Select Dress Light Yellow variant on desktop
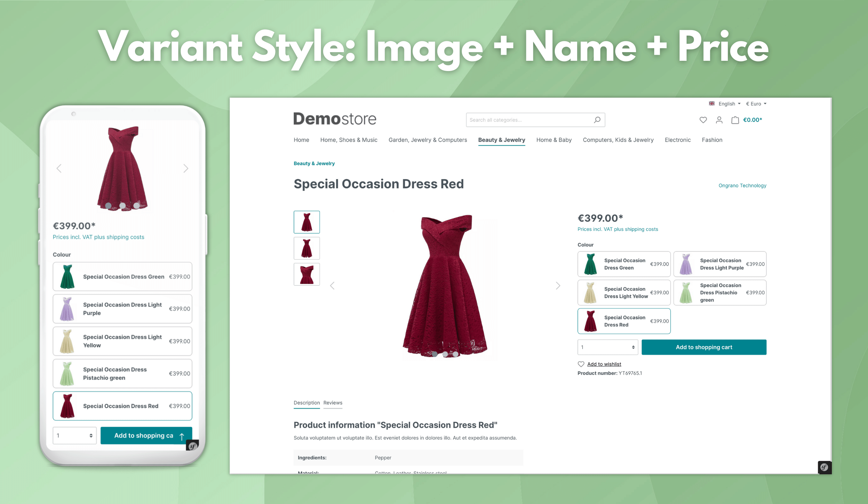Image resolution: width=868 pixels, height=504 pixels. pyautogui.click(x=624, y=292)
